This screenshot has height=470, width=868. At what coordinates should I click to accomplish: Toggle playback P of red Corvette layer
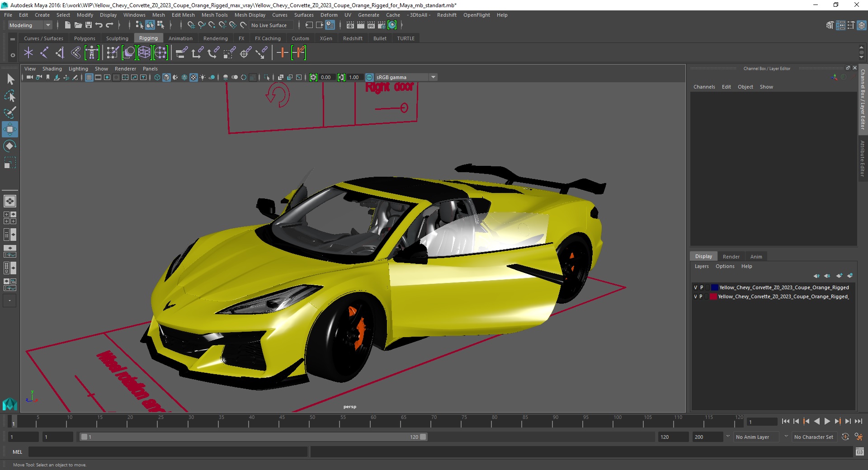pyautogui.click(x=701, y=296)
